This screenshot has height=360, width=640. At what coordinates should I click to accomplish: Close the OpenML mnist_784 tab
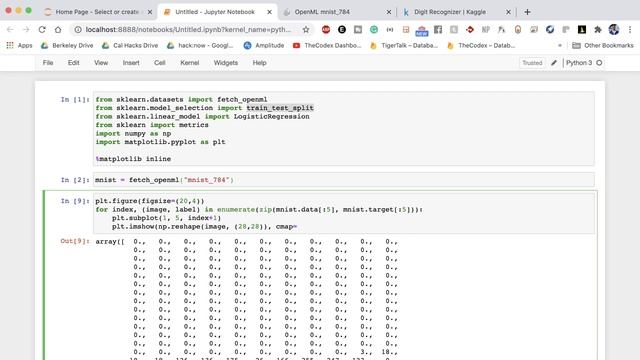click(389, 12)
